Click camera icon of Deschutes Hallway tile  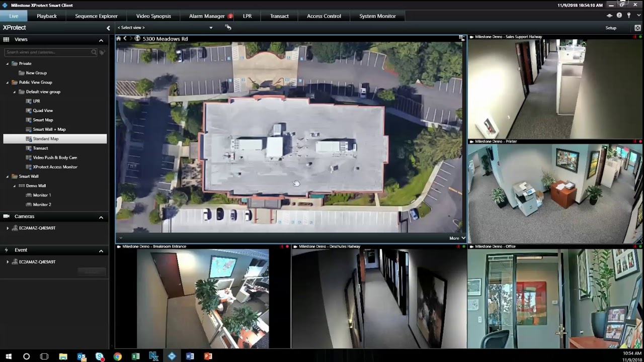pos(295,247)
